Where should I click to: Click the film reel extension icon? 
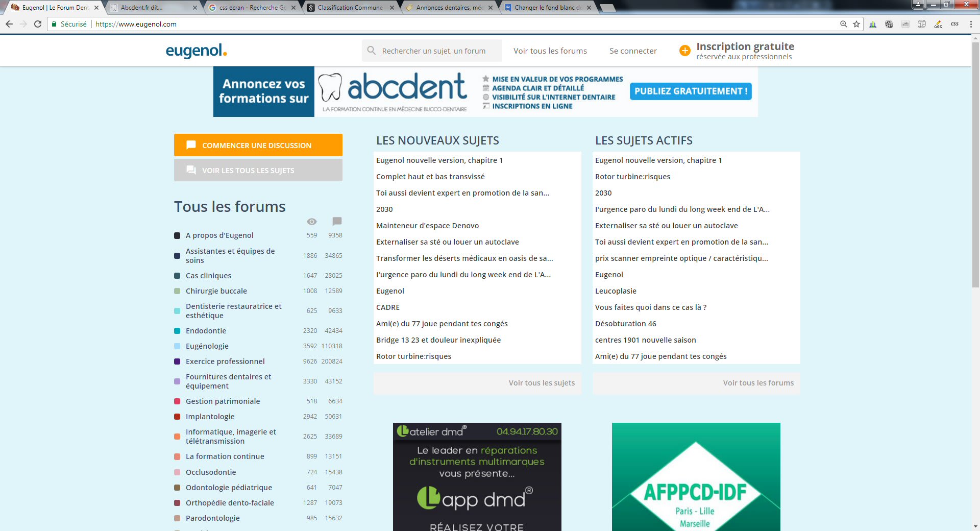pyautogui.click(x=889, y=24)
